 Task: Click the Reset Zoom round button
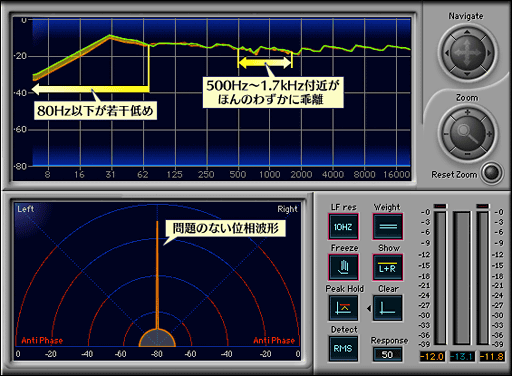pos(492,173)
